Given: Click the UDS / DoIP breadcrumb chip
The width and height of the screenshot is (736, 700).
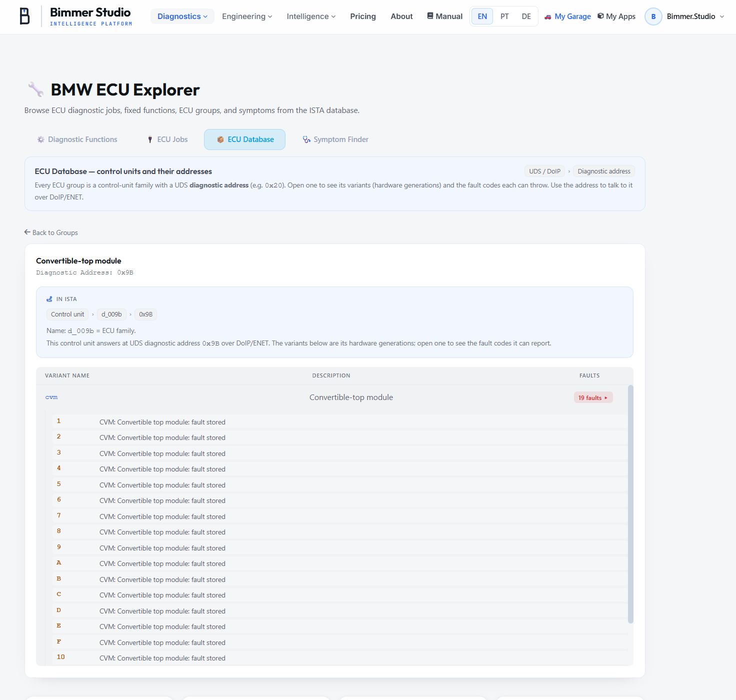Looking at the screenshot, I should pos(544,171).
